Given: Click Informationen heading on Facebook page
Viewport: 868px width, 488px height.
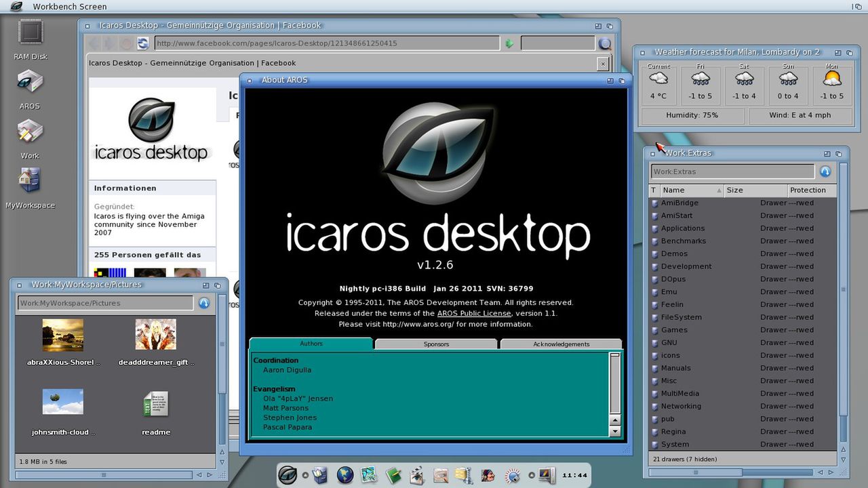Looking at the screenshot, I should coord(125,188).
